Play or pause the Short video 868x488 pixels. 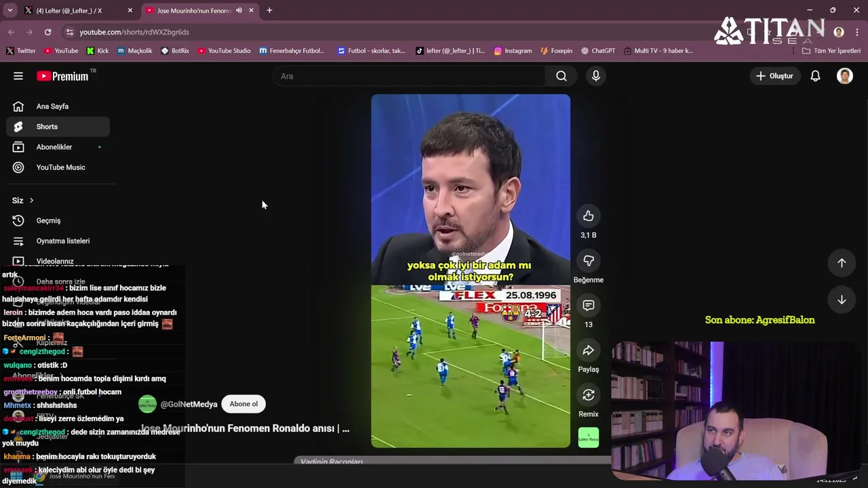[x=471, y=271]
